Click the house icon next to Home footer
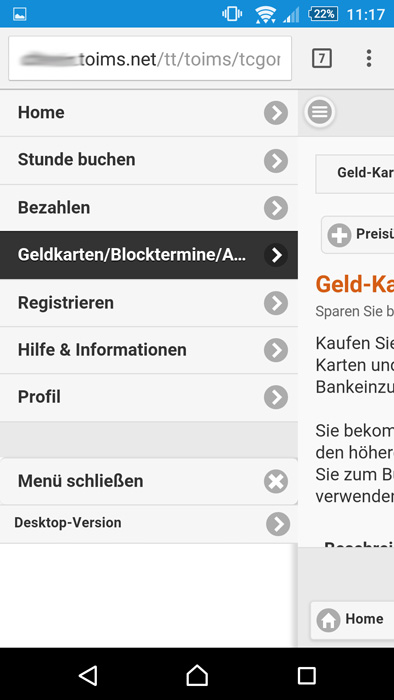Viewport: 394px width, 700px height. 328,620
